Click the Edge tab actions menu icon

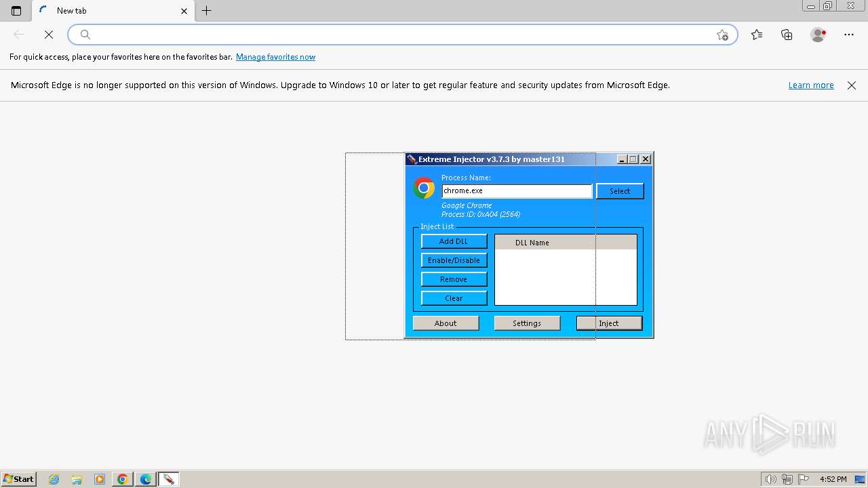(x=16, y=11)
